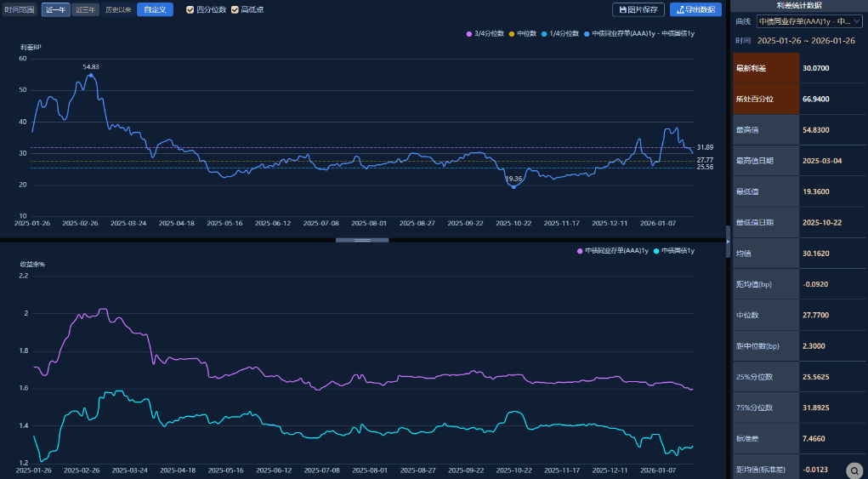Screen dimensions: 868x479
Task: Select the 近三年 time range tab
Action: [85, 9]
